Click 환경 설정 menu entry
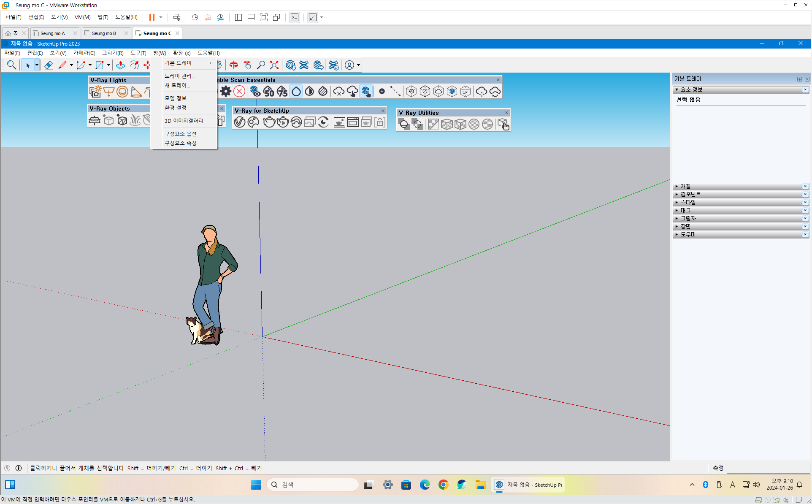812x504 pixels. point(176,108)
